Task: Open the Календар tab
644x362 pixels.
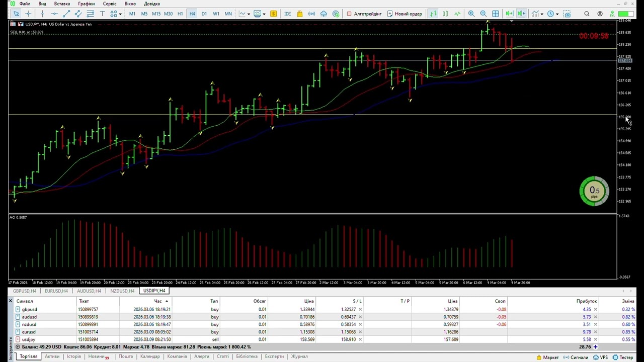Action: pos(150,356)
